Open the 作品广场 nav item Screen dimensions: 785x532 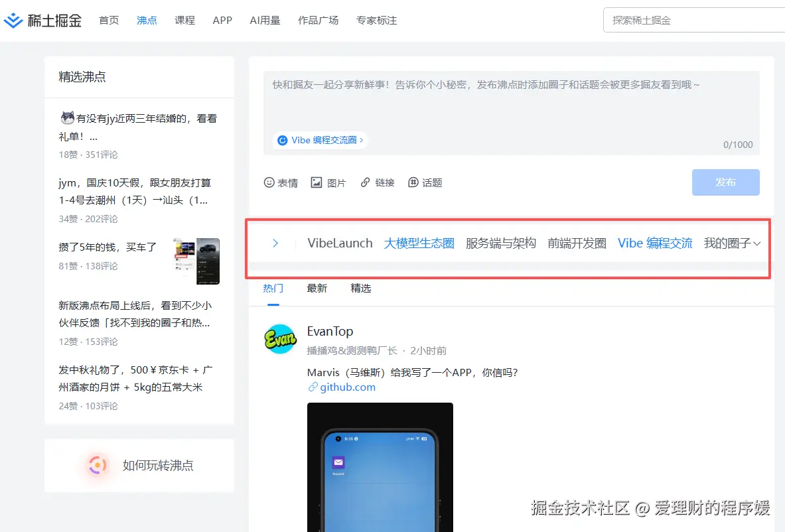click(x=318, y=21)
